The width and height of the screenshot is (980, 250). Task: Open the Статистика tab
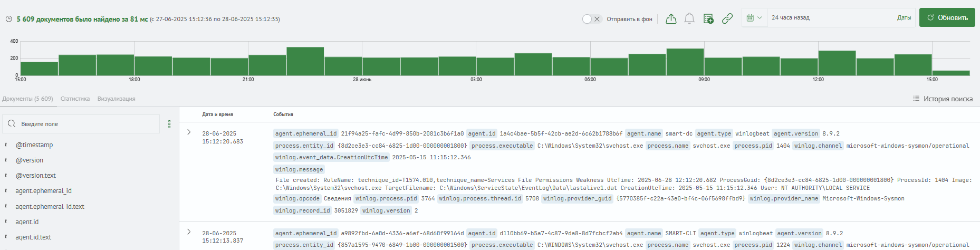75,99
